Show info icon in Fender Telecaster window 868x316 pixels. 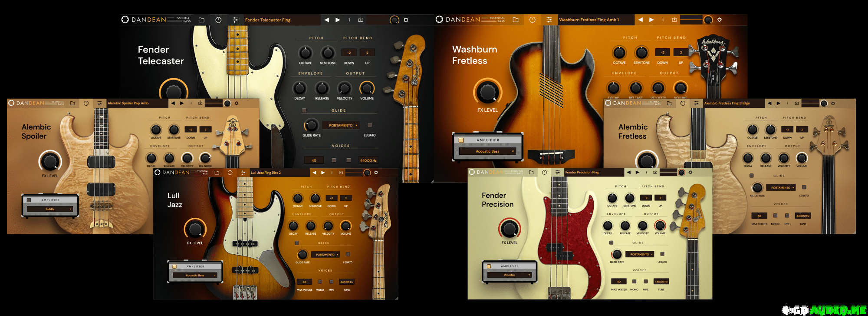click(x=349, y=20)
